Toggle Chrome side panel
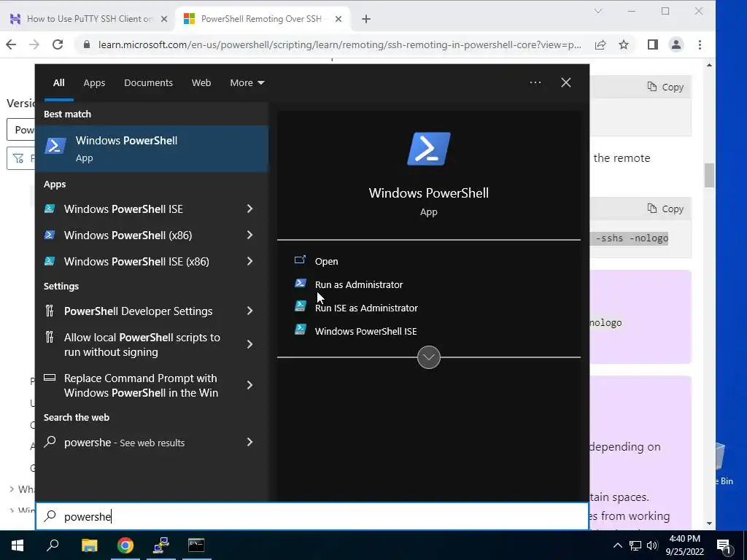 pyautogui.click(x=653, y=44)
